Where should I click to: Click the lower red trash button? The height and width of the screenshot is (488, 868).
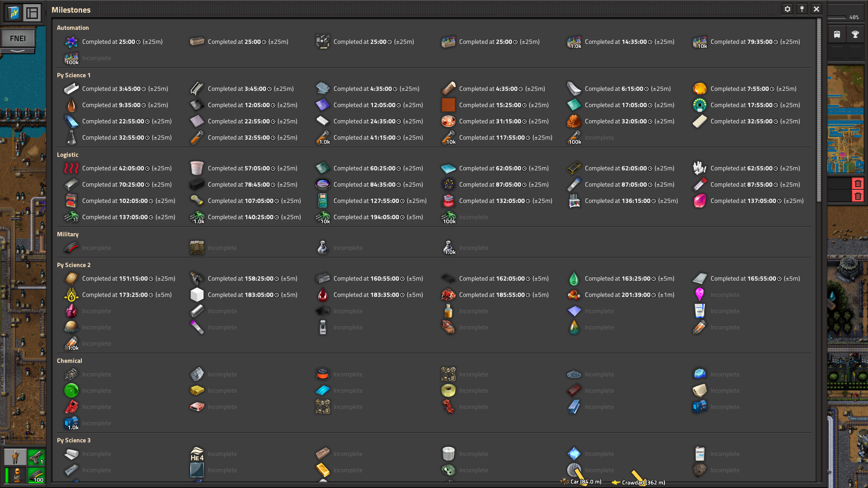point(858,196)
